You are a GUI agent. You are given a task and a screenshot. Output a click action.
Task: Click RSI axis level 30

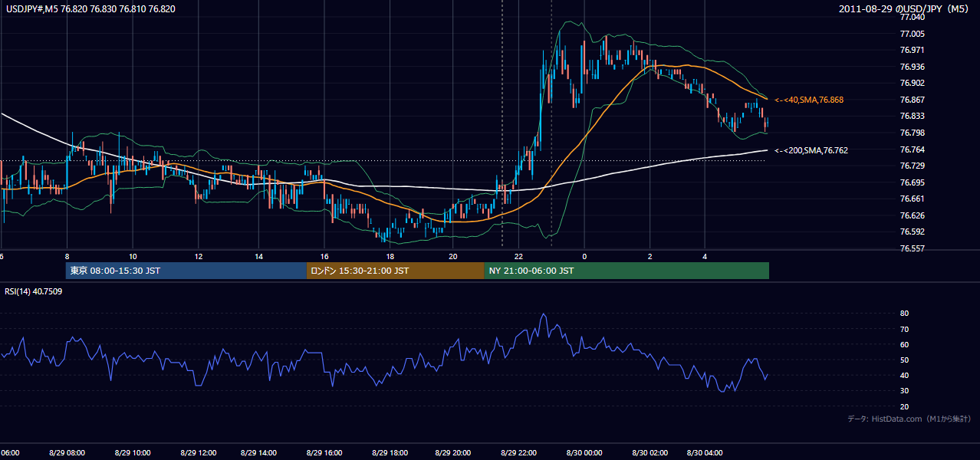point(905,391)
